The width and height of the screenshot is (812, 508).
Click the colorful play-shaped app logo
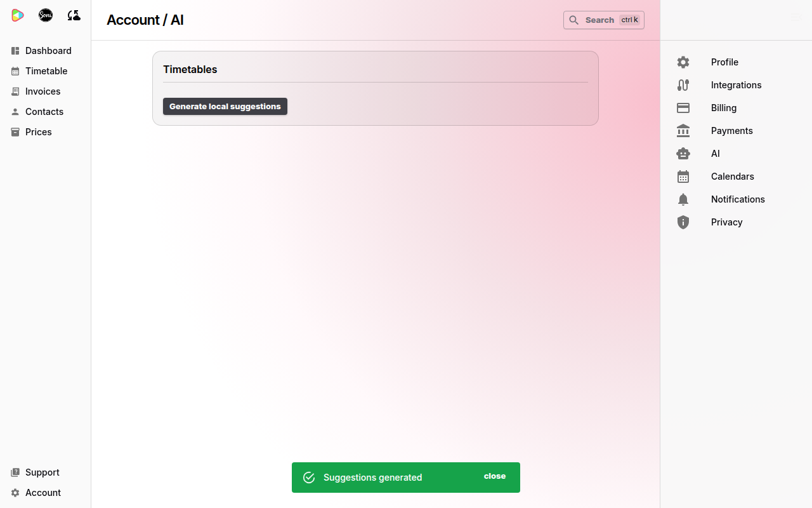pos(18,15)
